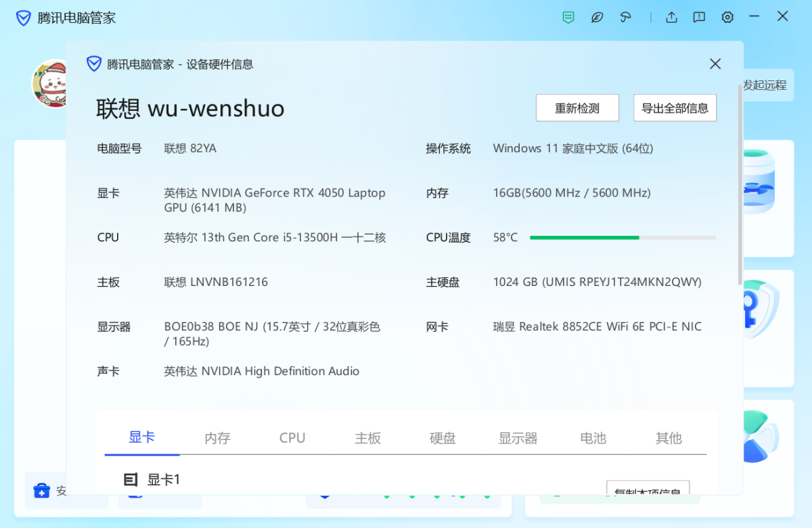Click the umbrella icon in title bar
This screenshot has width=812, height=528.
pos(626,18)
